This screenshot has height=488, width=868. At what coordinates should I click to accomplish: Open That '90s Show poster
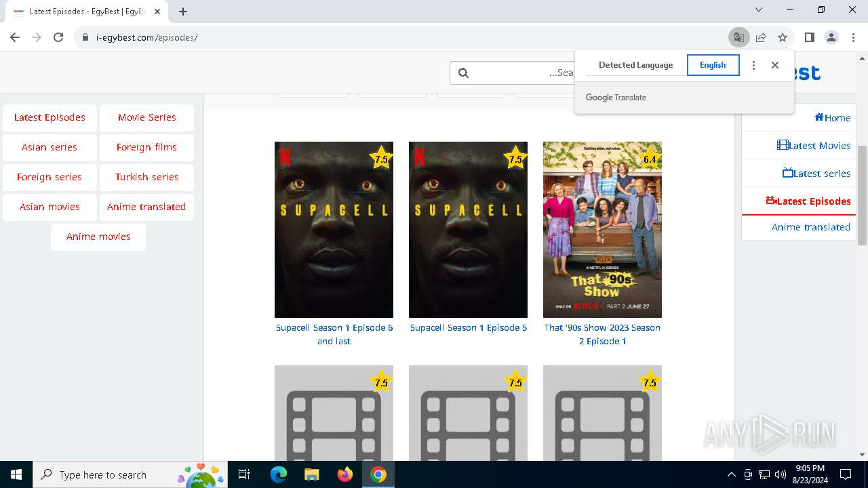tap(602, 230)
